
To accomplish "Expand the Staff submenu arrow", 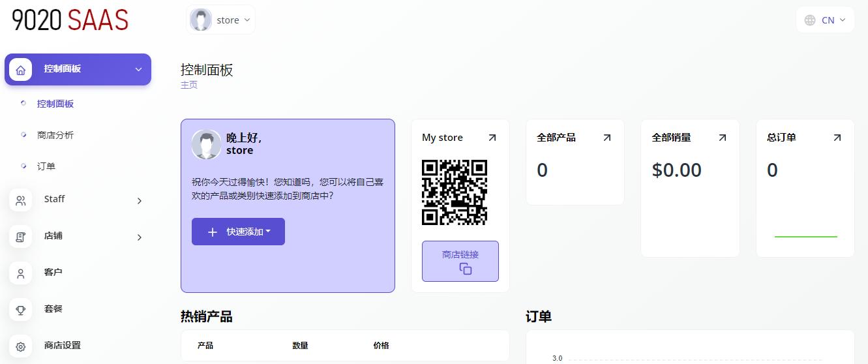I will coord(139,201).
